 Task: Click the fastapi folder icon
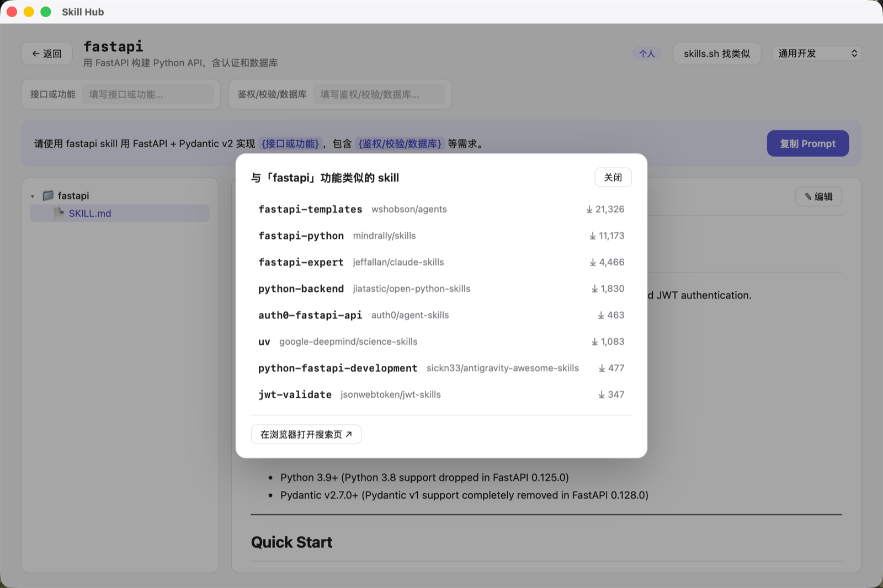click(48, 195)
